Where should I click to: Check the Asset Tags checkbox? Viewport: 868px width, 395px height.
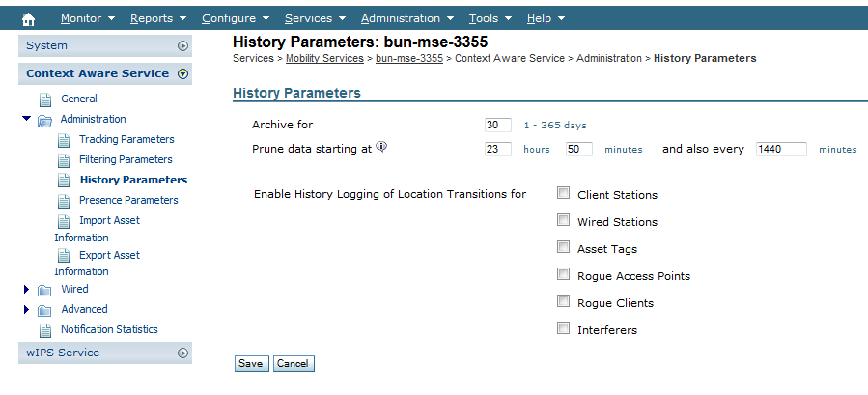[563, 248]
